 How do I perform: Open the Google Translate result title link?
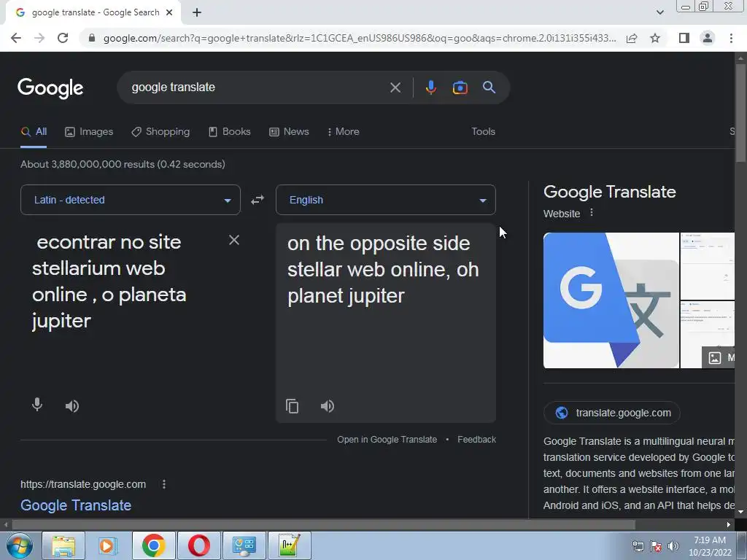(x=76, y=505)
